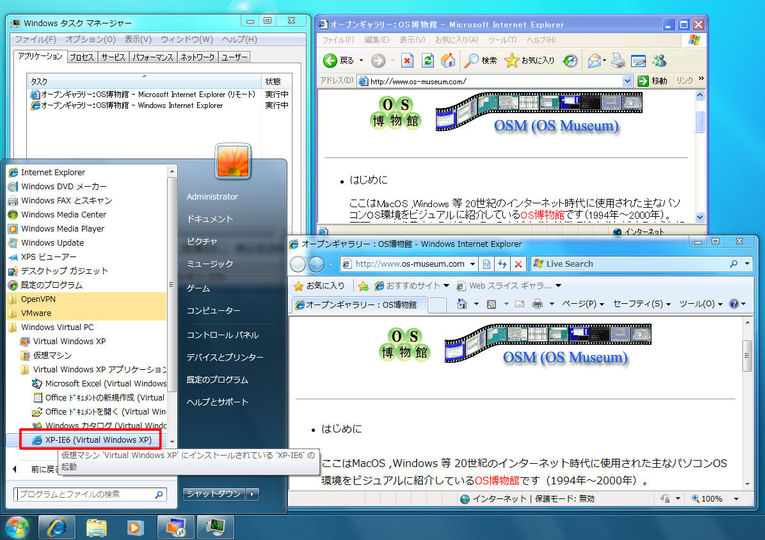Image resolution: width=765 pixels, height=540 pixels.
Task: Open Windows Media Player on taskbar
Action: pos(135,527)
